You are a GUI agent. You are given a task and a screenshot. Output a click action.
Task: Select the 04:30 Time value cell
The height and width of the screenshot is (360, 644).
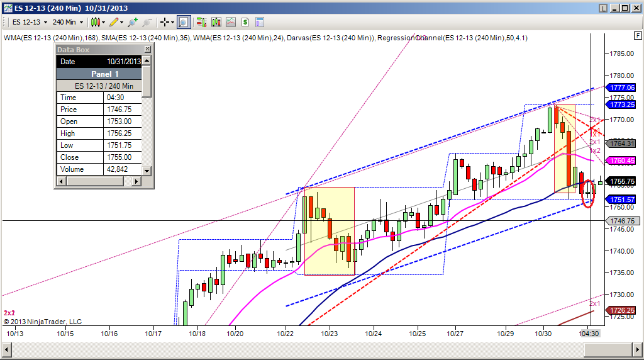(x=123, y=98)
